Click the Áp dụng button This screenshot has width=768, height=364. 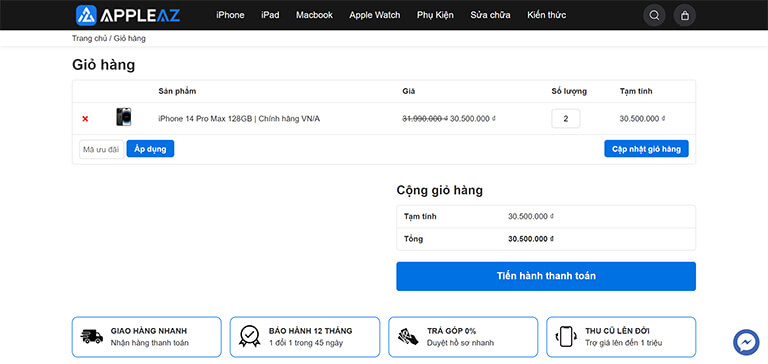(150, 149)
